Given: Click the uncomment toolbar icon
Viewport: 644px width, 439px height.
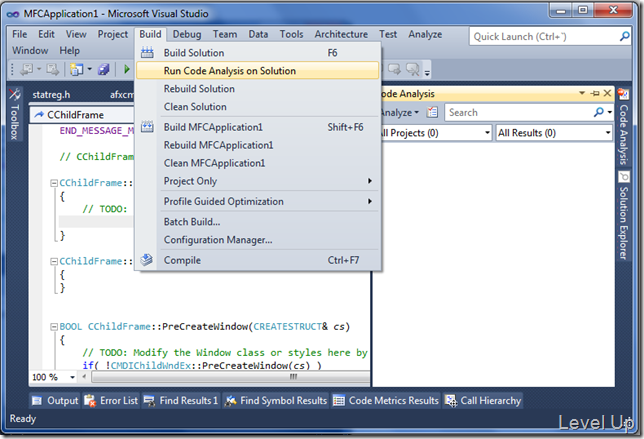Looking at the screenshot, I should pyautogui.click(x=412, y=69).
